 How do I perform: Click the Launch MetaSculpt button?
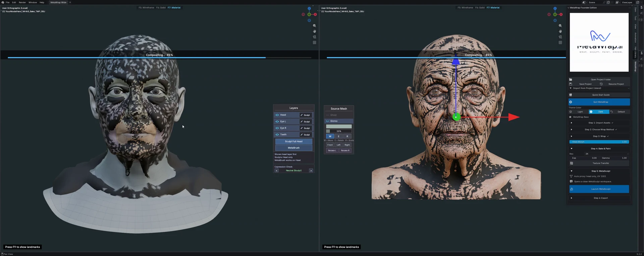tap(599, 189)
